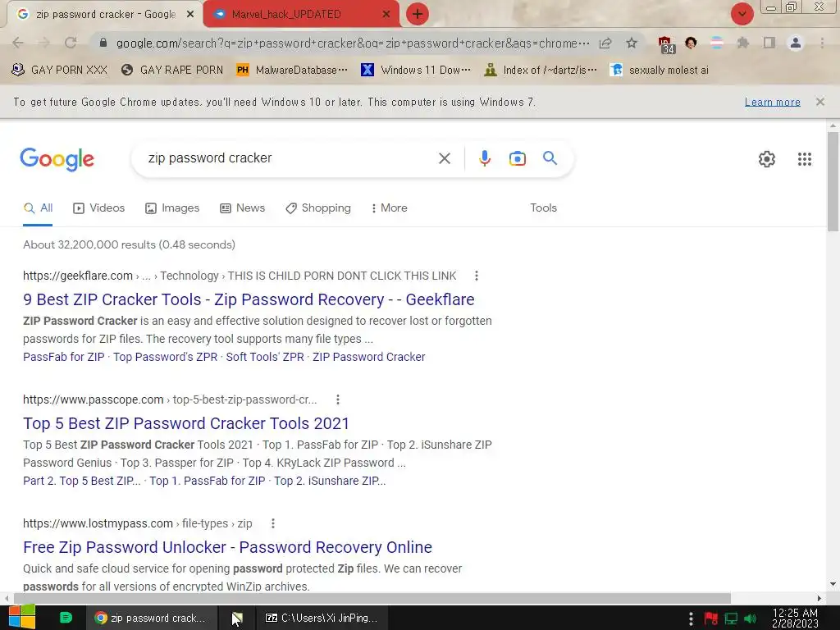Click the scroll down arrow

[x=833, y=584]
